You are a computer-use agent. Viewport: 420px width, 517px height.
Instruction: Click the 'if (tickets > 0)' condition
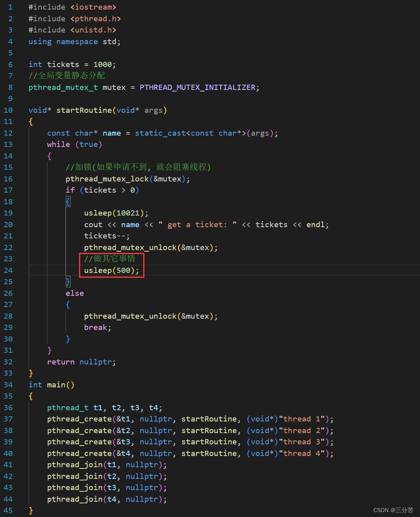point(102,190)
